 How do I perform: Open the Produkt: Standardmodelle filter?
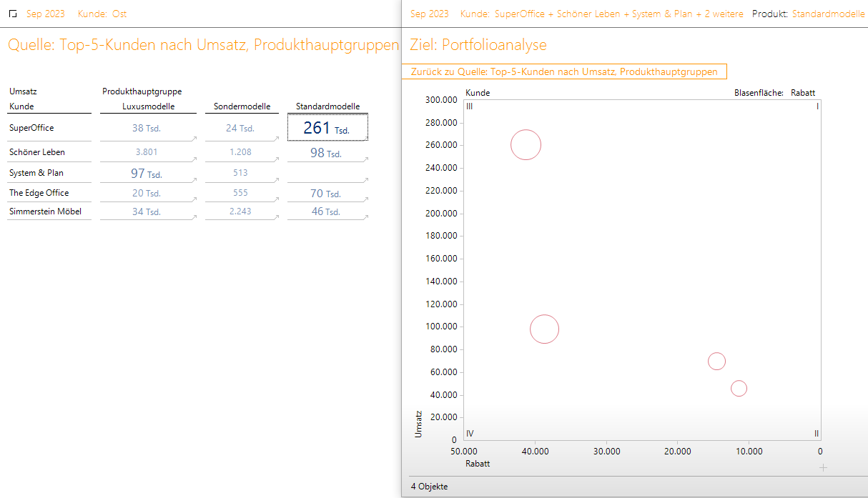(x=809, y=14)
